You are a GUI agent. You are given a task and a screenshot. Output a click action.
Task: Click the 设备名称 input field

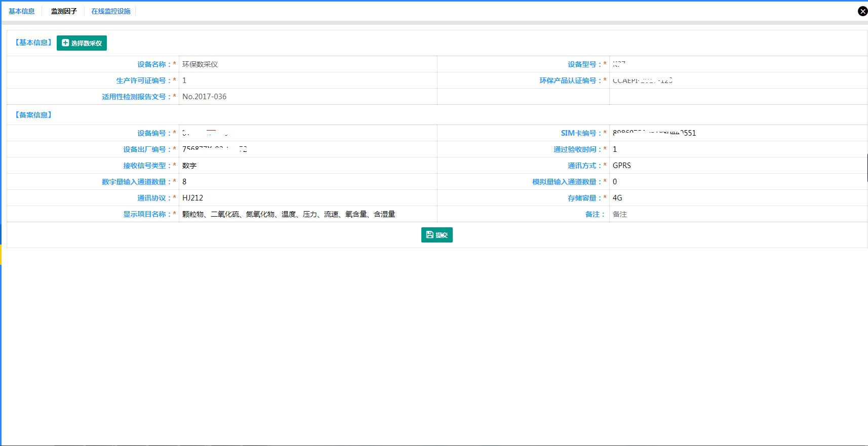point(307,64)
